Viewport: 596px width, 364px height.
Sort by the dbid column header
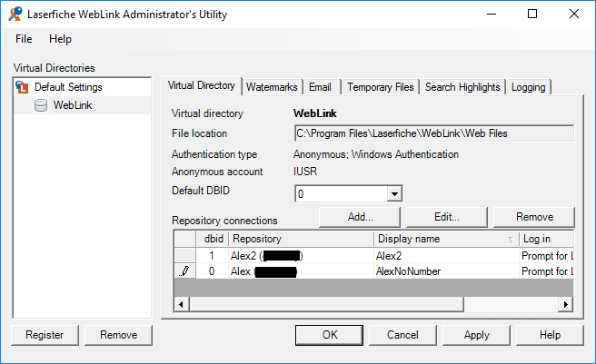213,239
